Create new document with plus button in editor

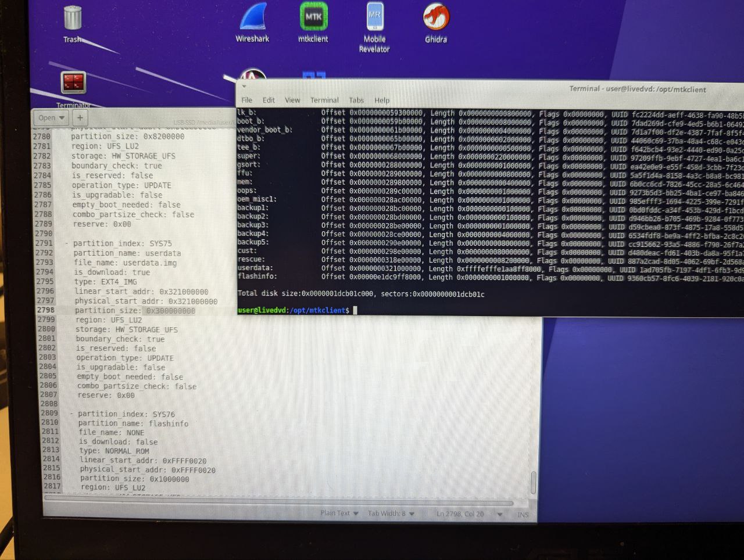pyautogui.click(x=80, y=117)
